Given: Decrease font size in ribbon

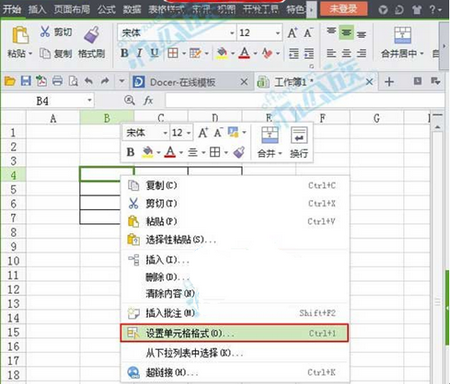Looking at the screenshot, I should coord(308,33).
